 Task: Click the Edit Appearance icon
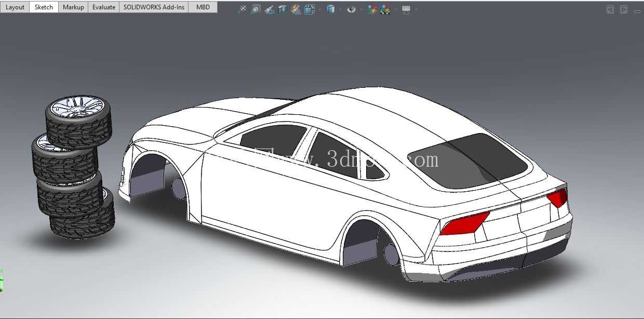(x=372, y=9)
